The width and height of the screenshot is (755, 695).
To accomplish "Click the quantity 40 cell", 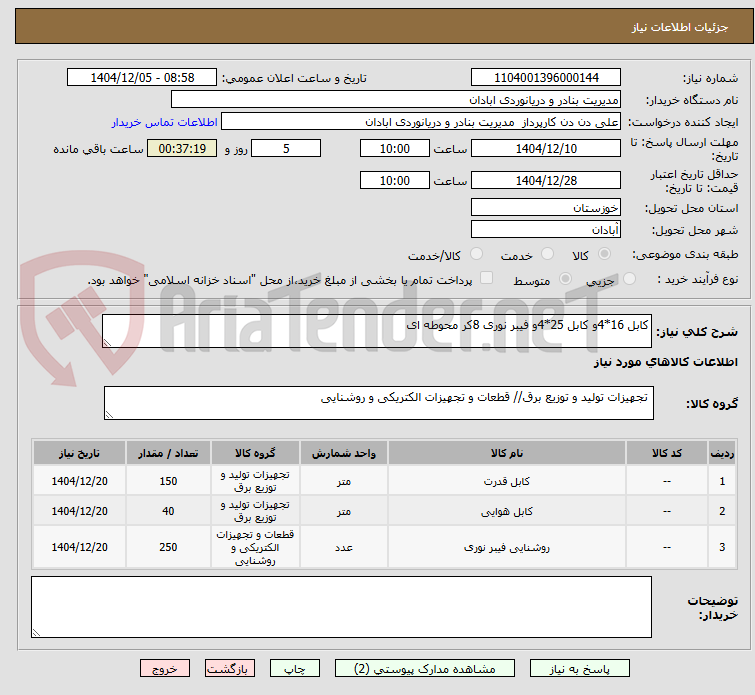I will coord(168,511).
